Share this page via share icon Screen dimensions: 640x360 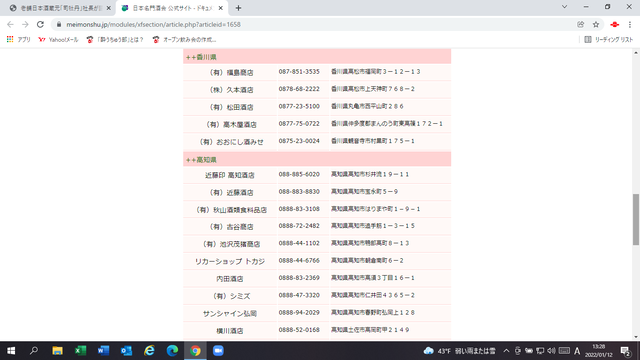(x=580, y=24)
